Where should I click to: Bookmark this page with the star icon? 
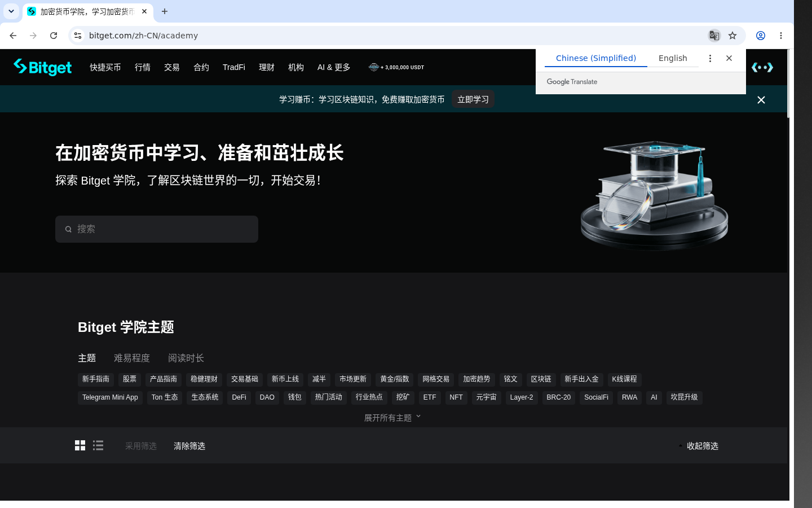click(x=732, y=36)
